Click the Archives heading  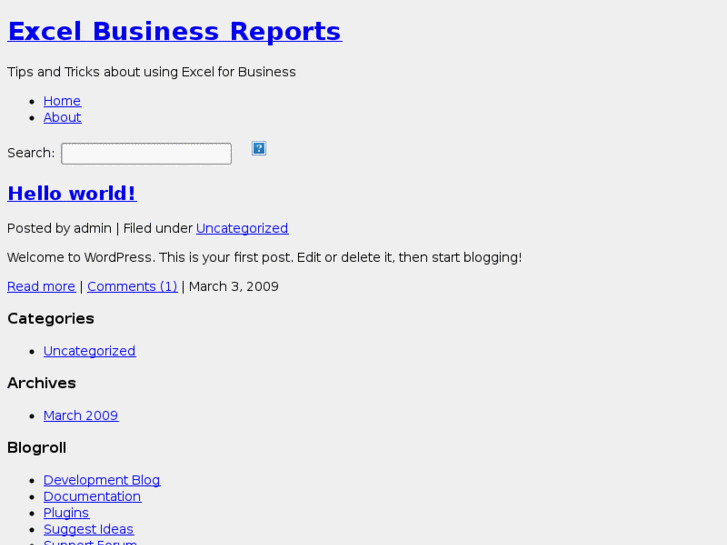(41, 383)
